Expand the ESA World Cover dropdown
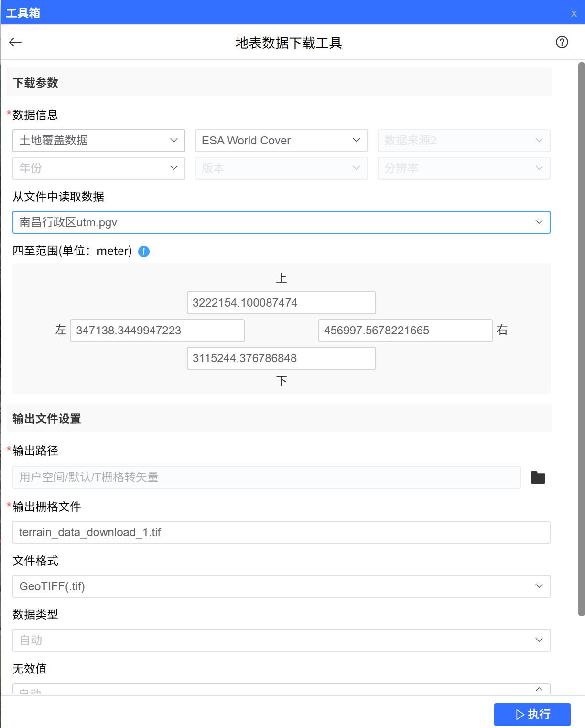 pyautogui.click(x=281, y=141)
